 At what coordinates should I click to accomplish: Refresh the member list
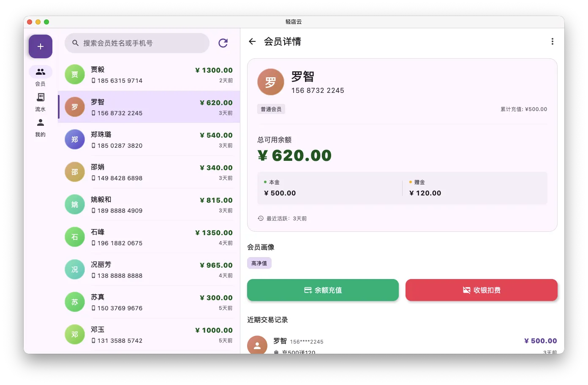click(x=223, y=43)
